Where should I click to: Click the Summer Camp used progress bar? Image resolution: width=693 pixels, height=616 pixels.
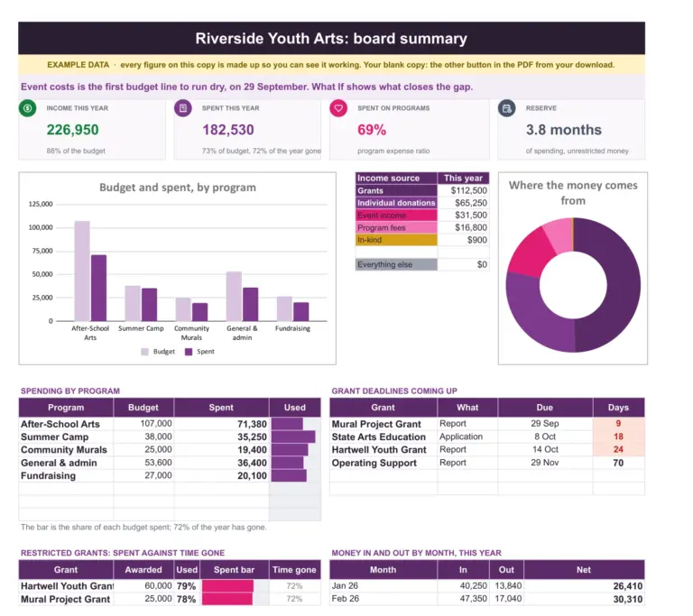[293, 437]
